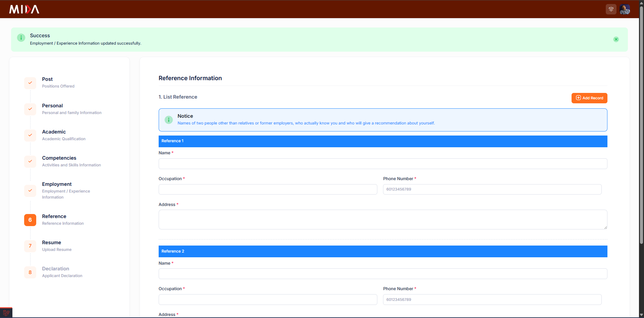Click the scrollbar up arrow
The height and width of the screenshot is (318, 644).
point(641,3)
